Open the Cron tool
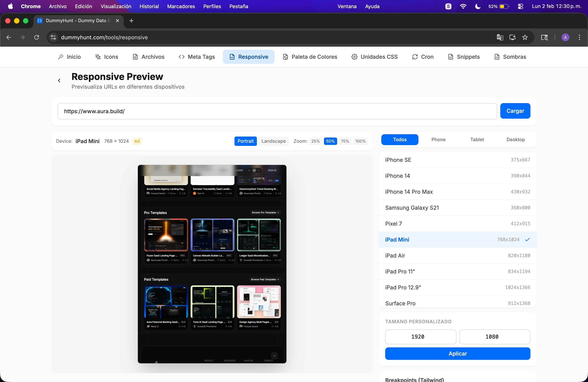 click(x=423, y=57)
